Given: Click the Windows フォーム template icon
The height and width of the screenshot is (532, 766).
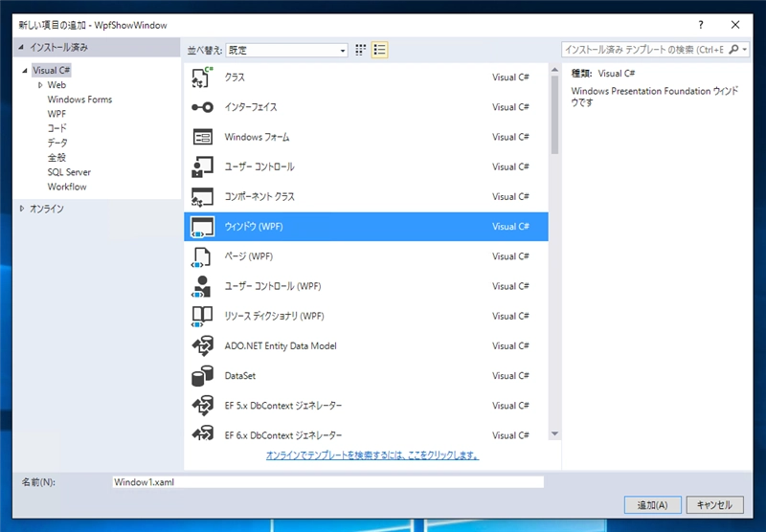Looking at the screenshot, I should pos(202,137).
